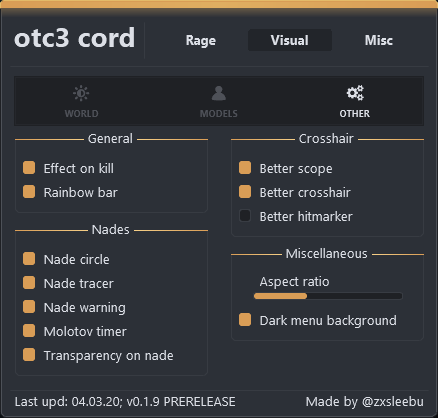
Task: Toggle the Rainbow bar checkbox
Action: click(29, 192)
